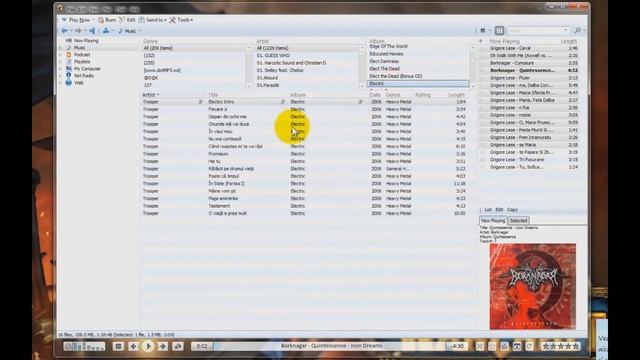
Task: Click the view-mode list icon in top-right toolbar
Action: [483, 31]
